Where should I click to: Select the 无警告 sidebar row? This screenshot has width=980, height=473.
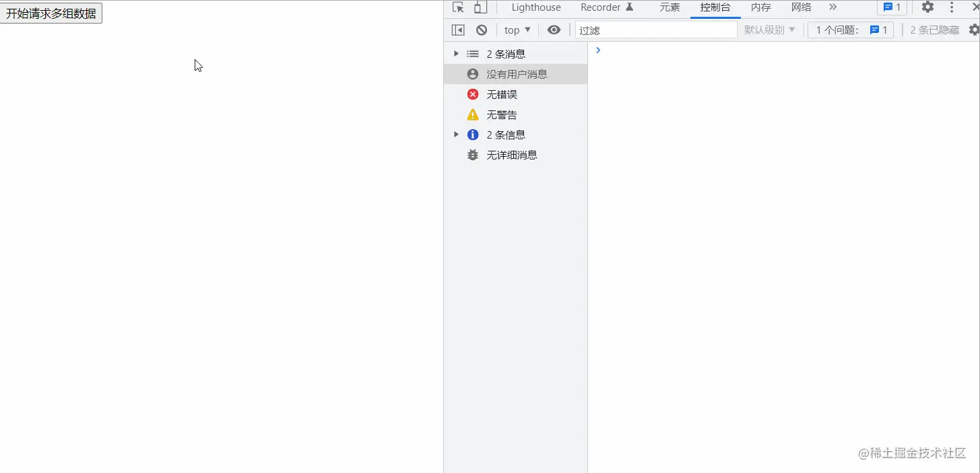coord(515,114)
